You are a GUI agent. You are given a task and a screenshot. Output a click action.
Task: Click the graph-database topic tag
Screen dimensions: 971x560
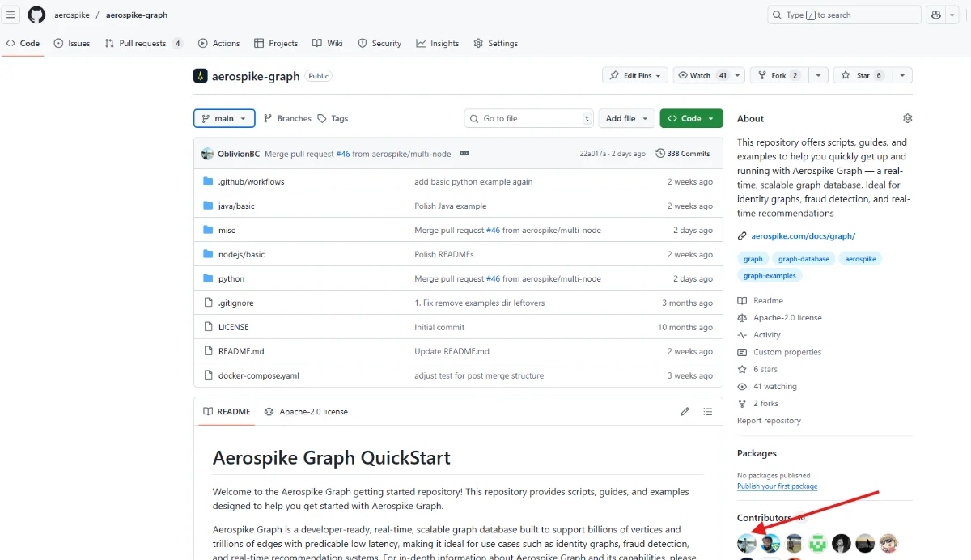pyautogui.click(x=804, y=259)
